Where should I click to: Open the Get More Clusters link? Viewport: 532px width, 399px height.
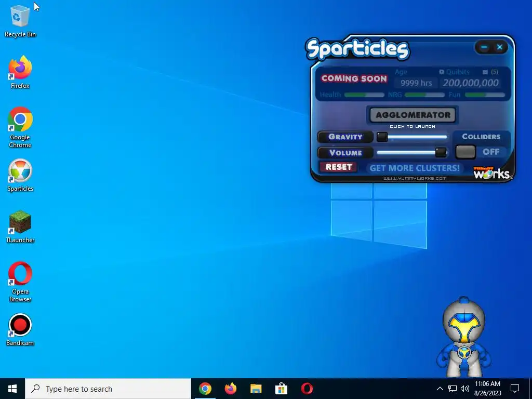(414, 168)
